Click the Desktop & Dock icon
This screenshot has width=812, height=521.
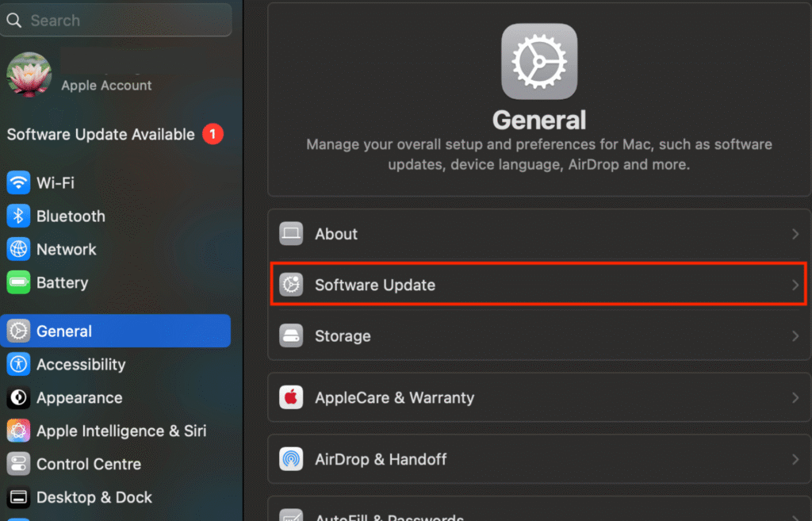tap(18, 497)
